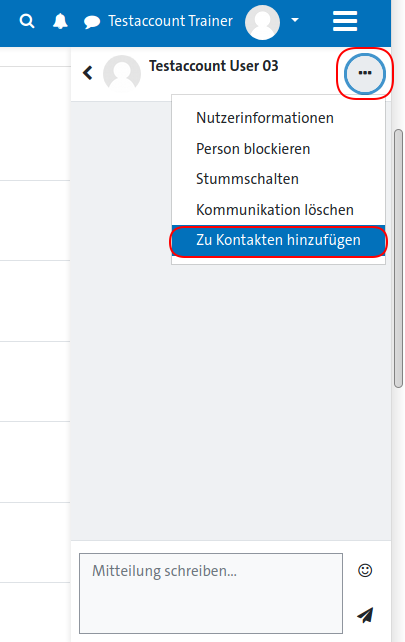Go back using the left chevron arrow
This screenshot has height=642, width=405.
click(87, 73)
